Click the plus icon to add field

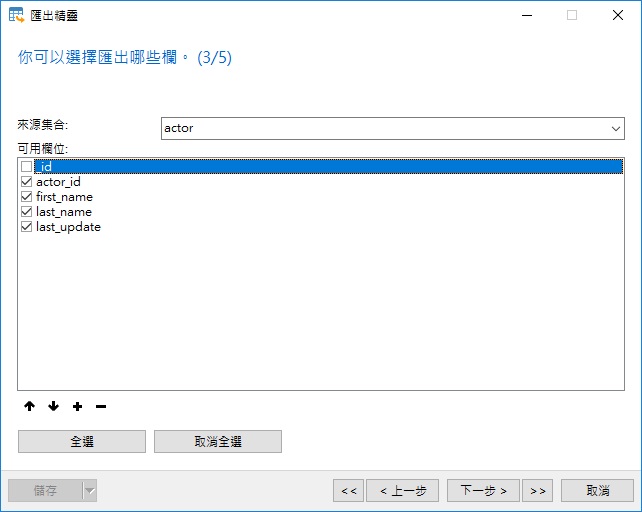point(77,407)
